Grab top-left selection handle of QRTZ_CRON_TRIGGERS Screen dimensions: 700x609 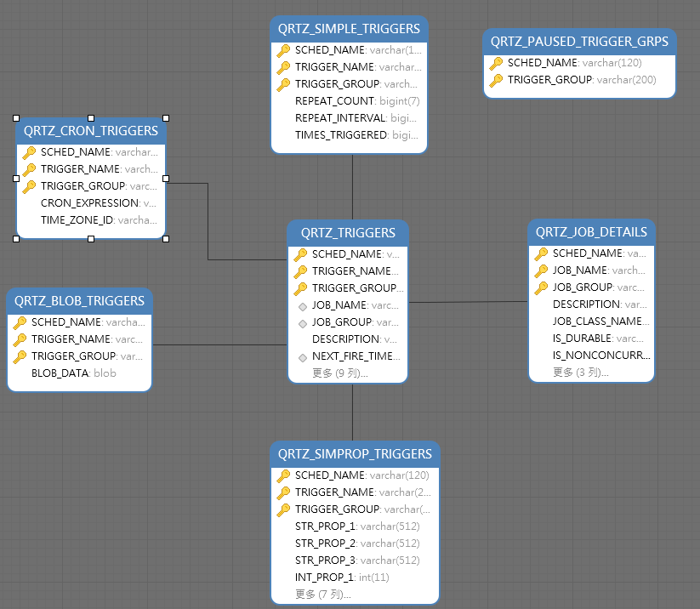point(16,118)
